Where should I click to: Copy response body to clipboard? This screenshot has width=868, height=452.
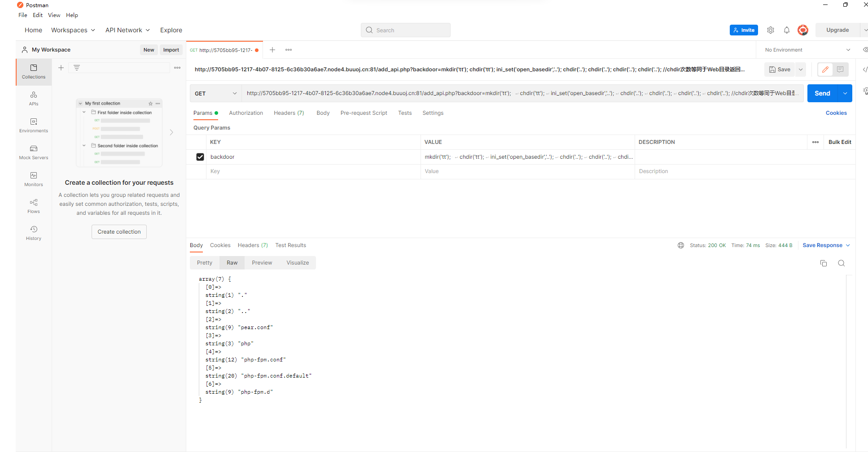point(824,263)
